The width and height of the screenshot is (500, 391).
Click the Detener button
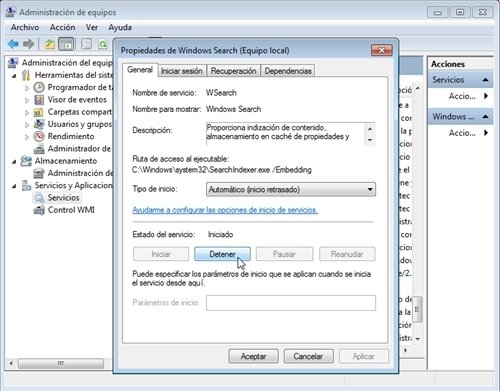point(222,254)
